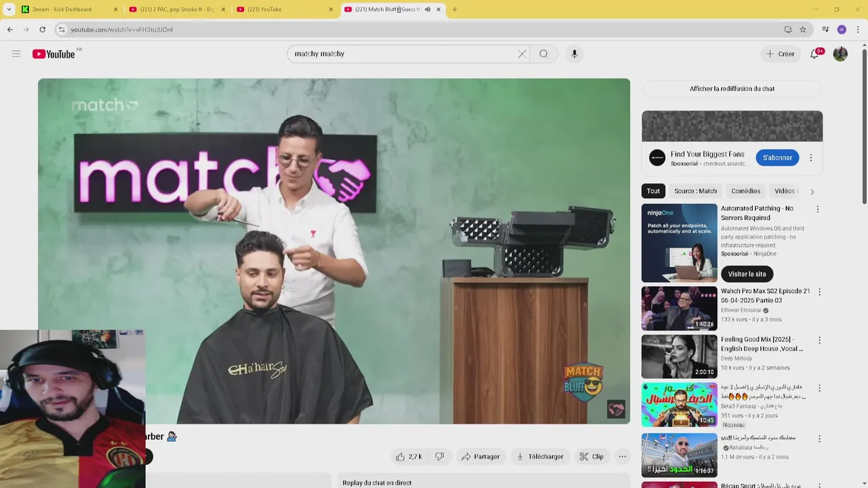Create a Clip of the video
This screenshot has height=488, width=868.
[591, 457]
